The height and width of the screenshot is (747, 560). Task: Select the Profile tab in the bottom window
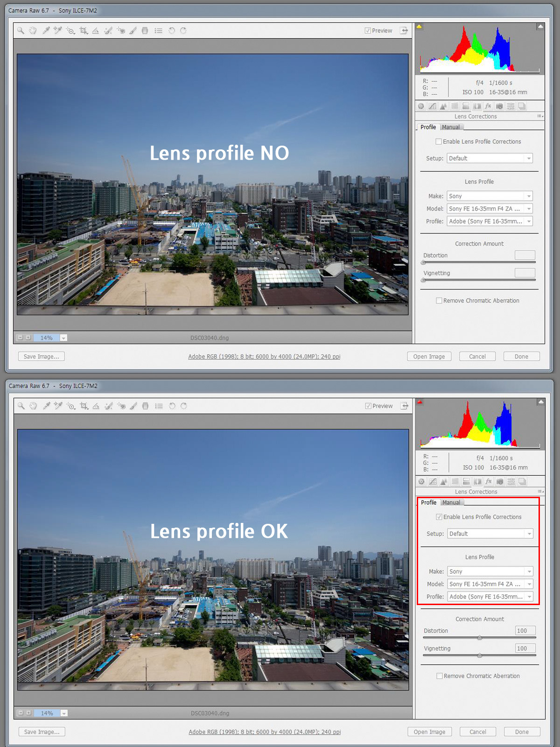tap(428, 502)
